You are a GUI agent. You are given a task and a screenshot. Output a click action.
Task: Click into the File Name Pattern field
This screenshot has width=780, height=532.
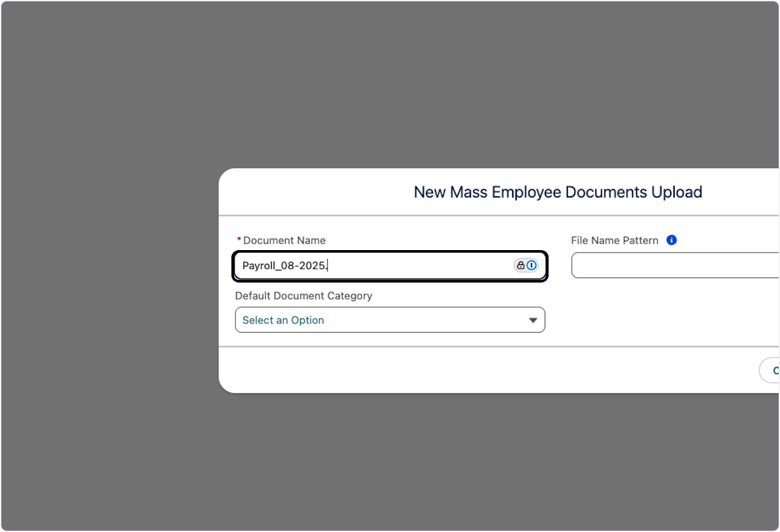click(x=675, y=266)
